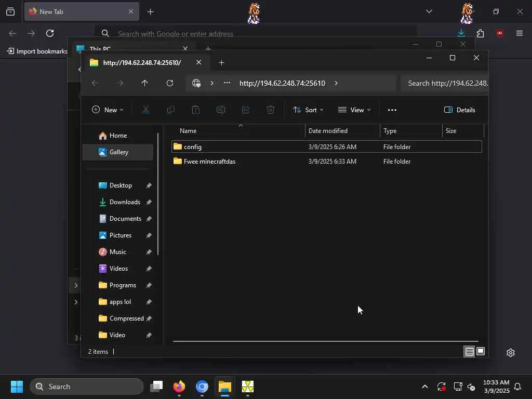Viewport: 532px width, 399px height.
Task: Open new tab page settings gear
Action: pos(511,353)
